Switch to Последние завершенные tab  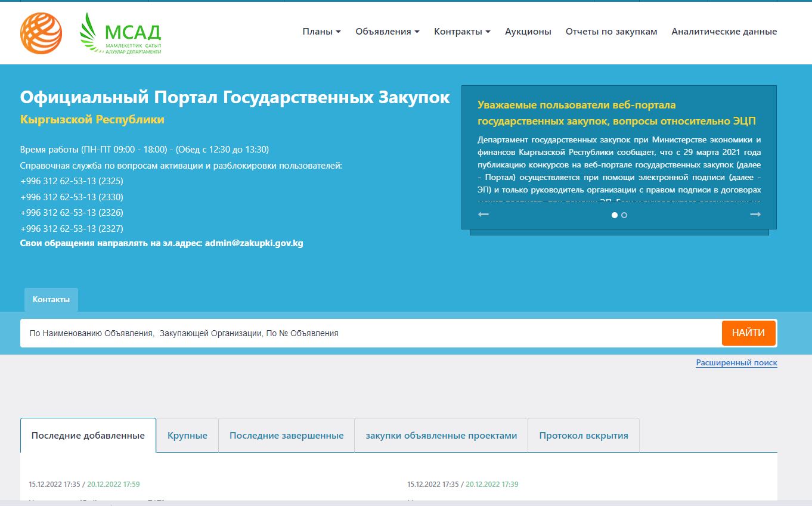click(286, 436)
